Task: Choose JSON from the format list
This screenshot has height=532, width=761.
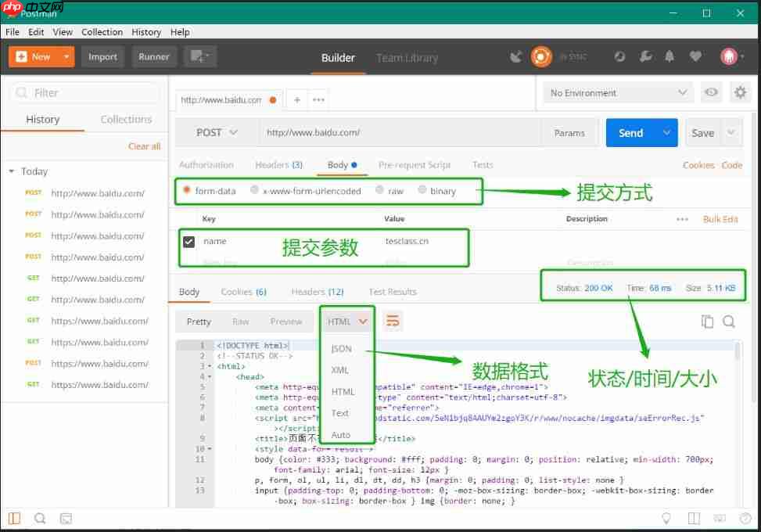Action: pos(342,349)
